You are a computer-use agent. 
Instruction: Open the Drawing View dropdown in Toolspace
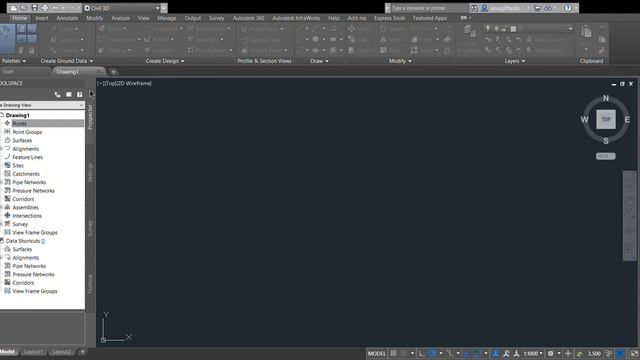pos(42,105)
